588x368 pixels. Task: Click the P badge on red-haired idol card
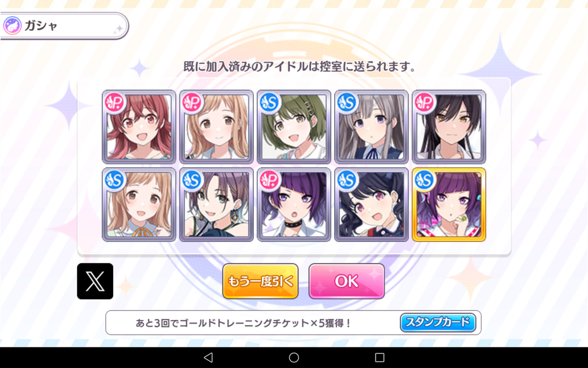coord(114,102)
